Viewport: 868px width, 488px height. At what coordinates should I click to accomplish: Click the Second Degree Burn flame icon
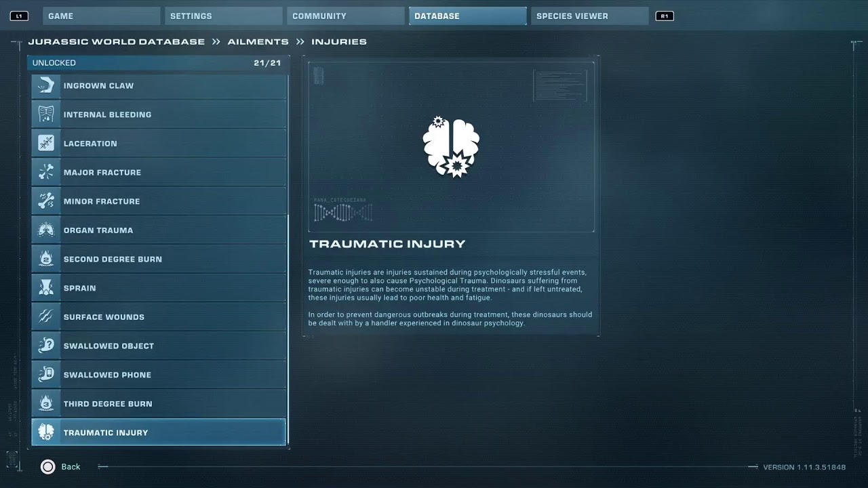click(x=46, y=260)
